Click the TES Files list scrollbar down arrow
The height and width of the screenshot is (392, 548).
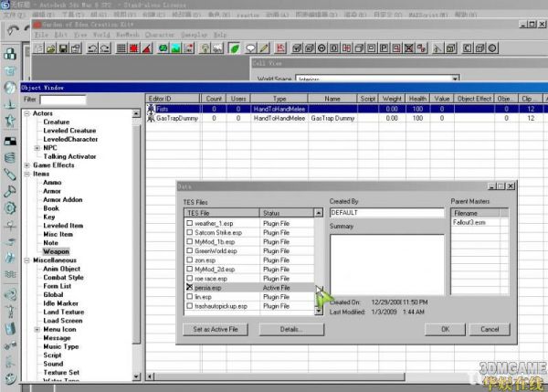[x=319, y=312]
